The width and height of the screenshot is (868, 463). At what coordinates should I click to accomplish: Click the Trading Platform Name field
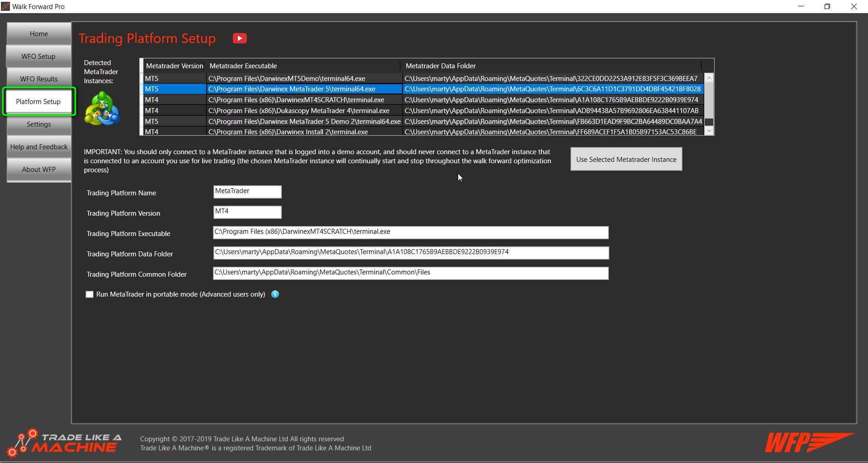click(x=247, y=192)
